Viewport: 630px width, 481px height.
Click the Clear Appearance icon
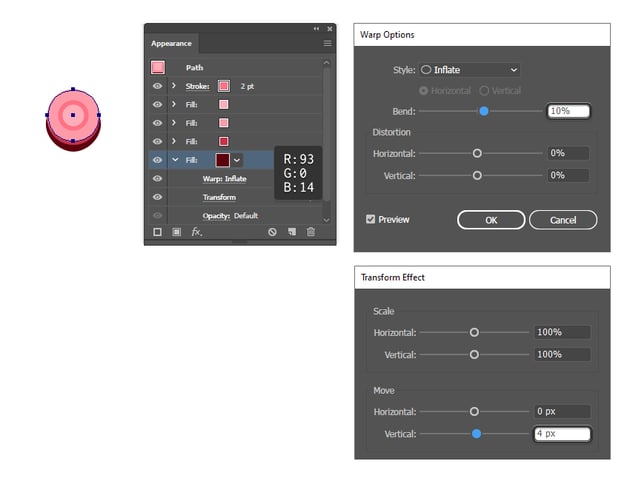tap(272, 232)
